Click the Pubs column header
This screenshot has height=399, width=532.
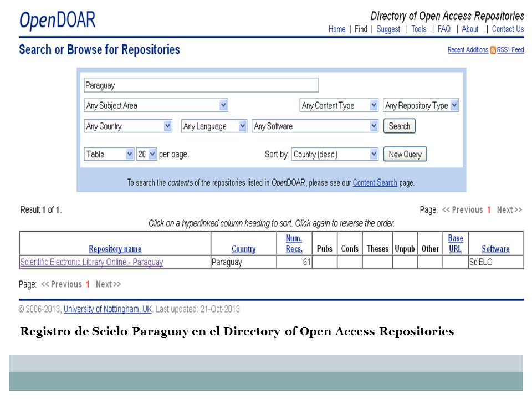point(324,249)
